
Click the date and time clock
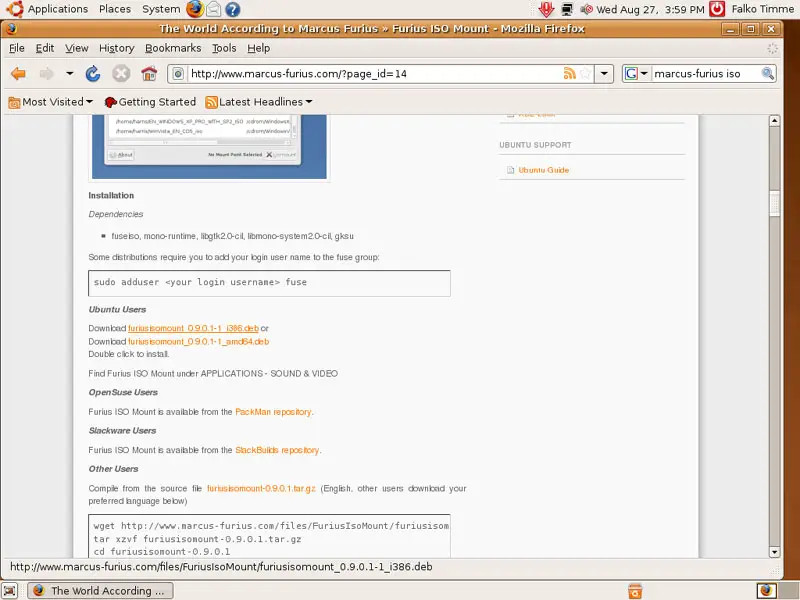(650, 9)
